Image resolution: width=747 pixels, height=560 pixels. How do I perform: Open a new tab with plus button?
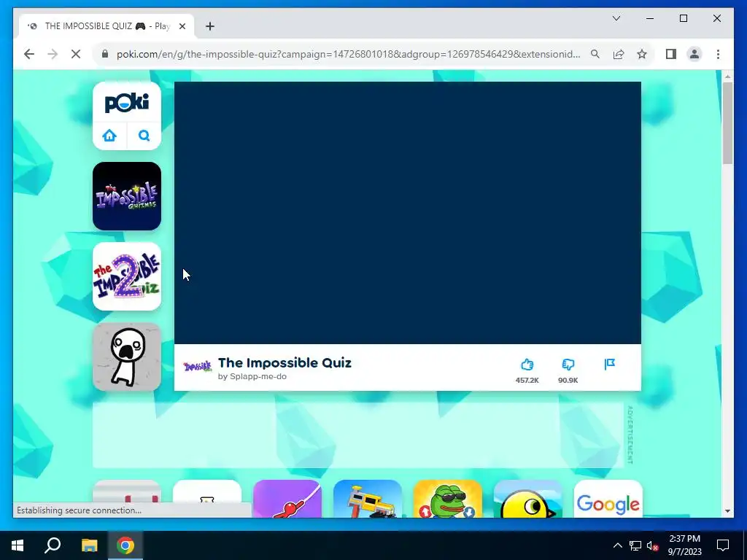click(210, 26)
